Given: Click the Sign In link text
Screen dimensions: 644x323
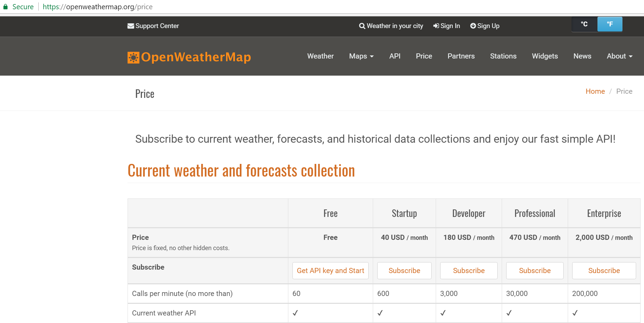Looking at the screenshot, I should click(x=450, y=26).
